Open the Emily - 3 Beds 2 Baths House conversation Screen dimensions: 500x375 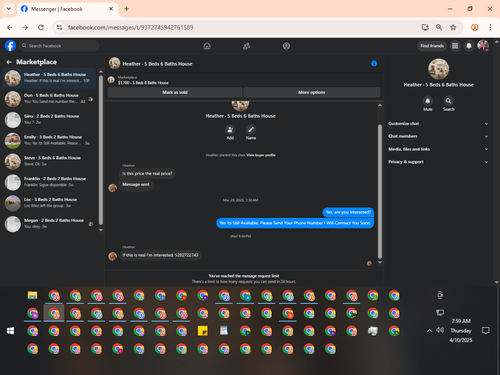tap(49, 140)
